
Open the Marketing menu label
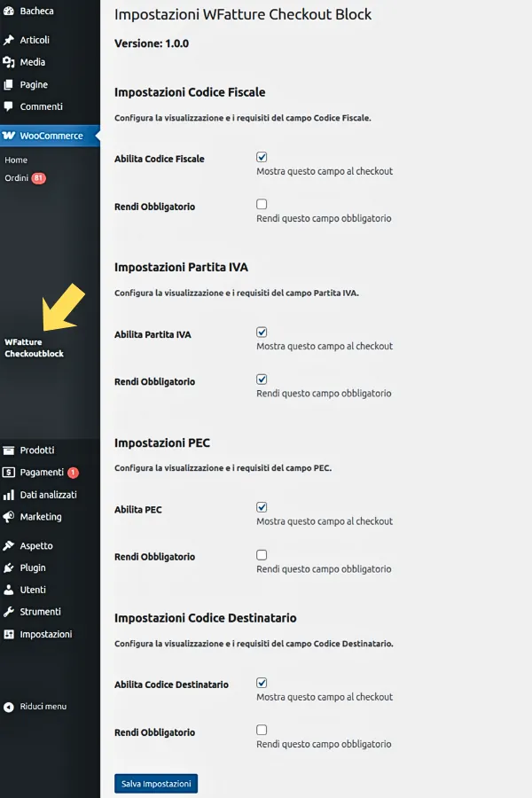[41, 517]
